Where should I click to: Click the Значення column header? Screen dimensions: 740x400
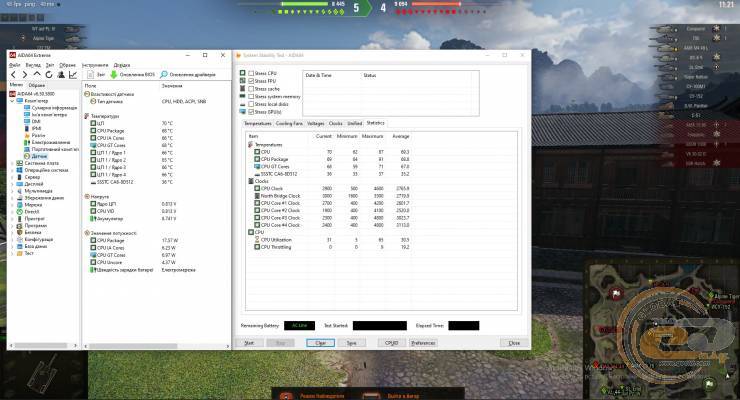click(x=172, y=86)
